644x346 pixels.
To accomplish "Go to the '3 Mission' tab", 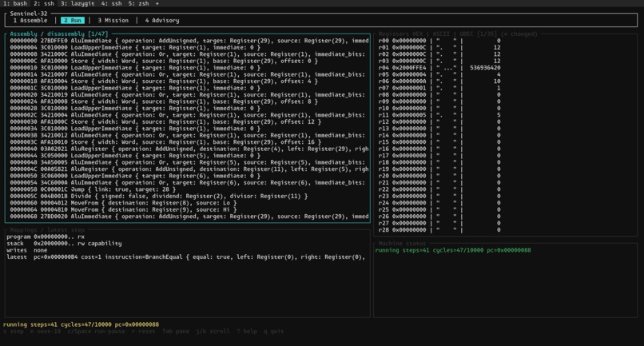I will (113, 20).
